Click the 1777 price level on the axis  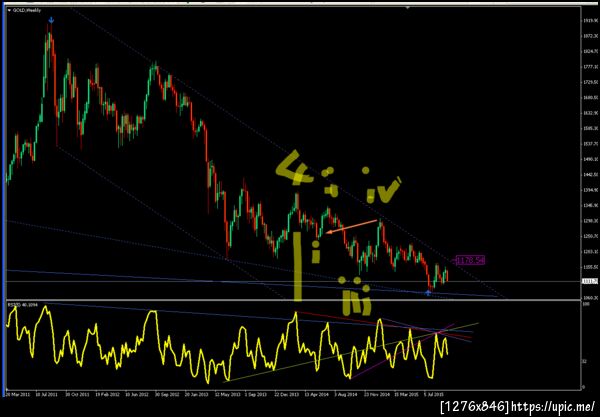point(590,67)
